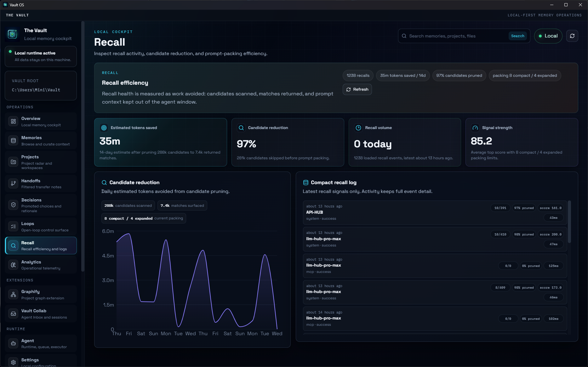Image resolution: width=588 pixels, height=367 pixels.
Task: Open Analytics via its telemetry icon
Action: [x=13, y=265]
